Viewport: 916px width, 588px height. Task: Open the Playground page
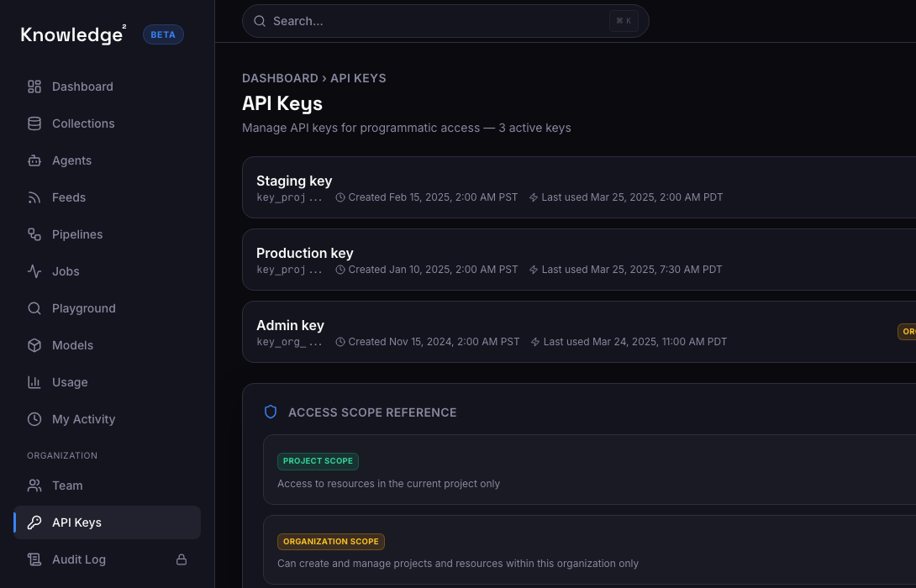pos(84,308)
